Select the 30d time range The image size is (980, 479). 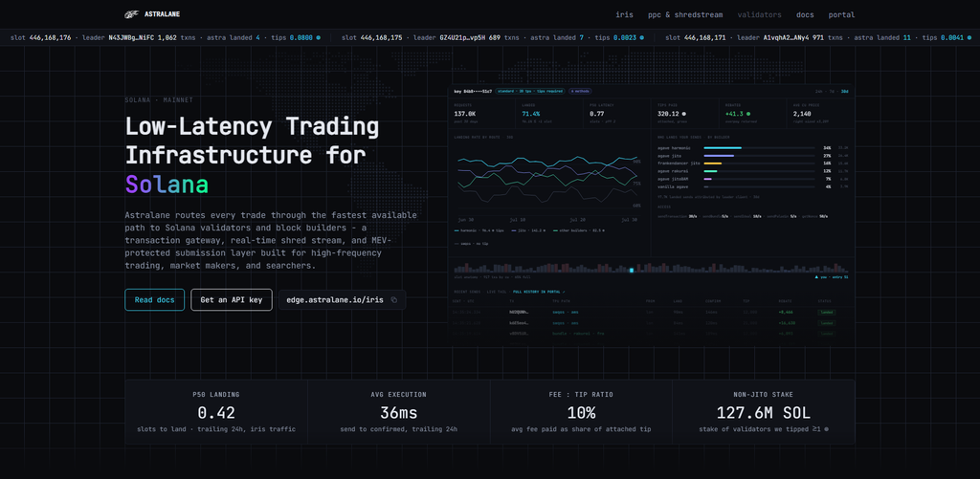[844, 91]
